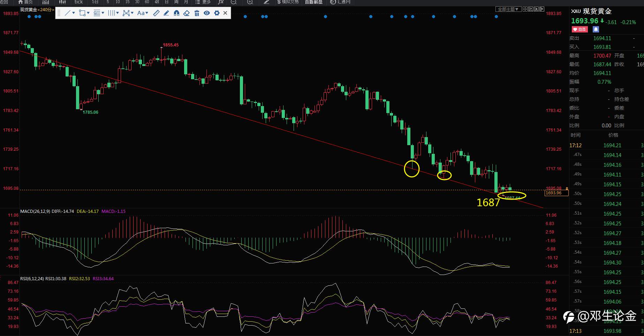
Task: Click the 1693.96 current price tag
Action: [x=556, y=193]
